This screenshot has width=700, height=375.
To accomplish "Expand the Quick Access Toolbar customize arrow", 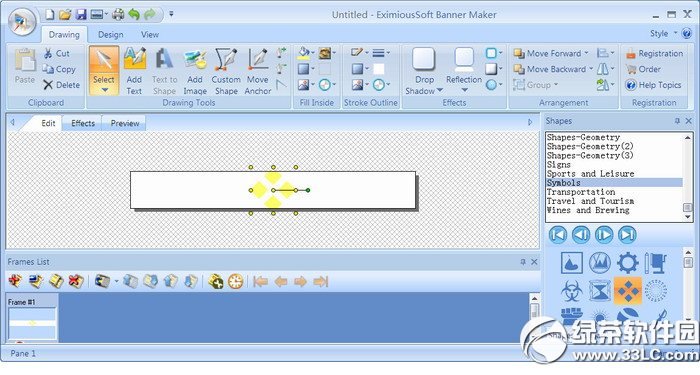I will click(x=171, y=14).
